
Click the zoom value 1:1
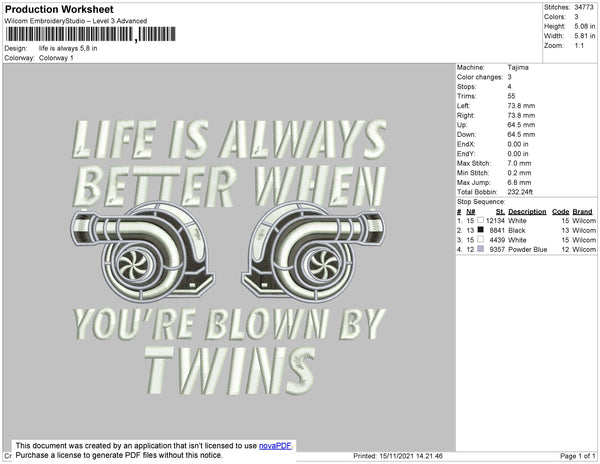[579, 46]
